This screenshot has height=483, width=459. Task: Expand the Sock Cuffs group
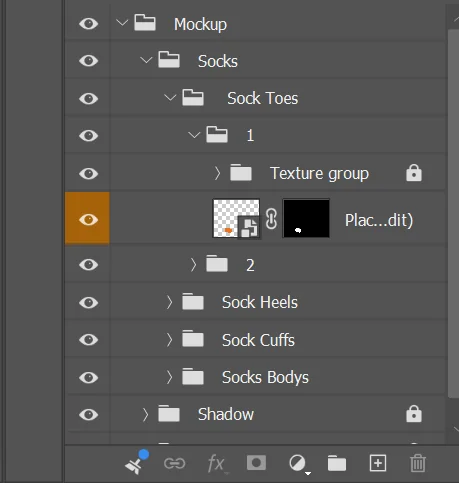(169, 340)
